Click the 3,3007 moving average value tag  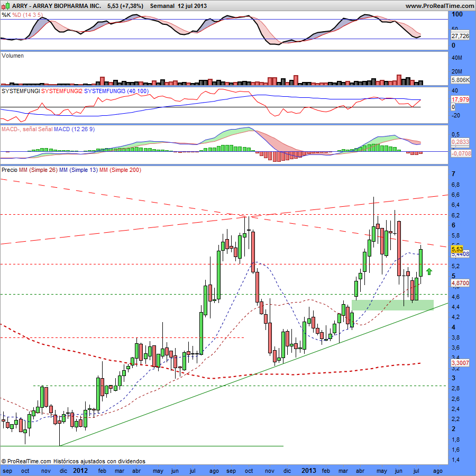pyautogui.click(x=460, y=363)
